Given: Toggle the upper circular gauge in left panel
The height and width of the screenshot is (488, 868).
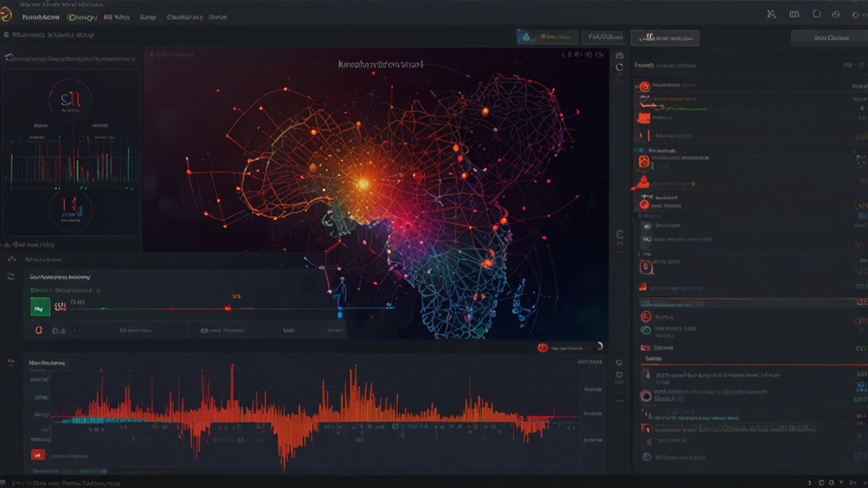Looking at the screenshot, I should tap(70, 101).
